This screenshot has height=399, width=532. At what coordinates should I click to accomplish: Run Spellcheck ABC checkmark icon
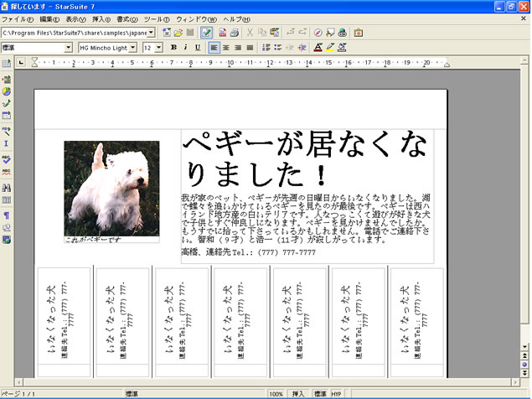pos(7,159)
